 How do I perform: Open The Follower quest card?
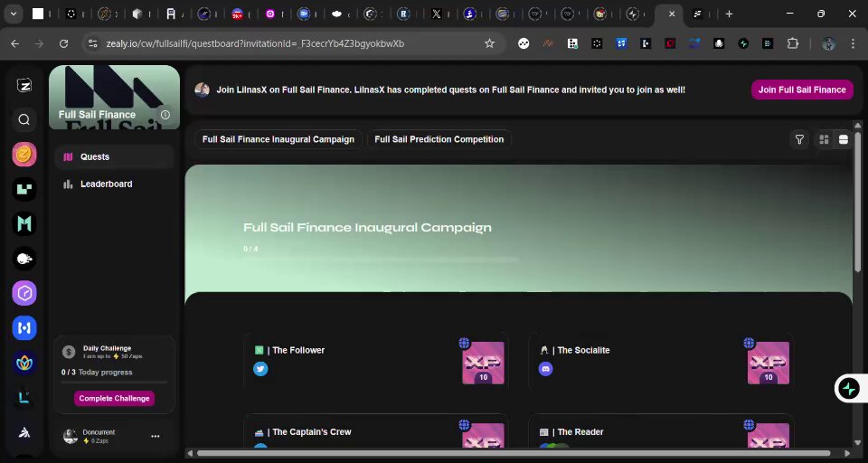point(376,361)
